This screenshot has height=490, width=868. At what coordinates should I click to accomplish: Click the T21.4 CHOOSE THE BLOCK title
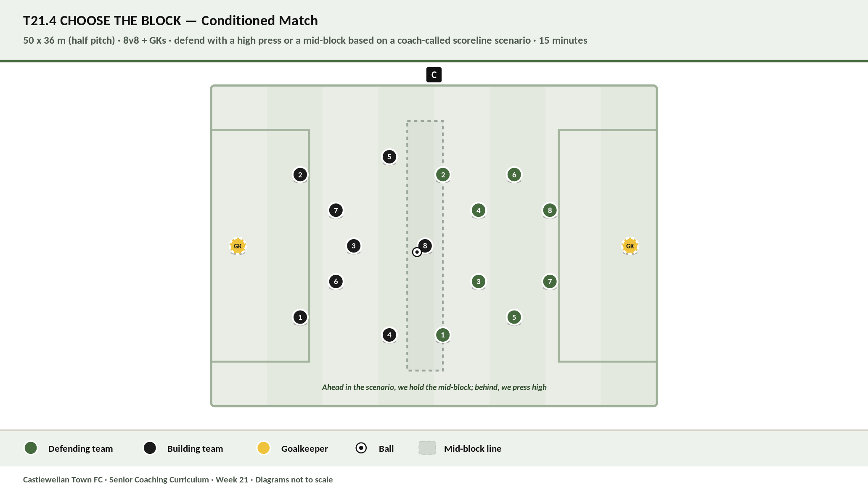pos(170,21)
